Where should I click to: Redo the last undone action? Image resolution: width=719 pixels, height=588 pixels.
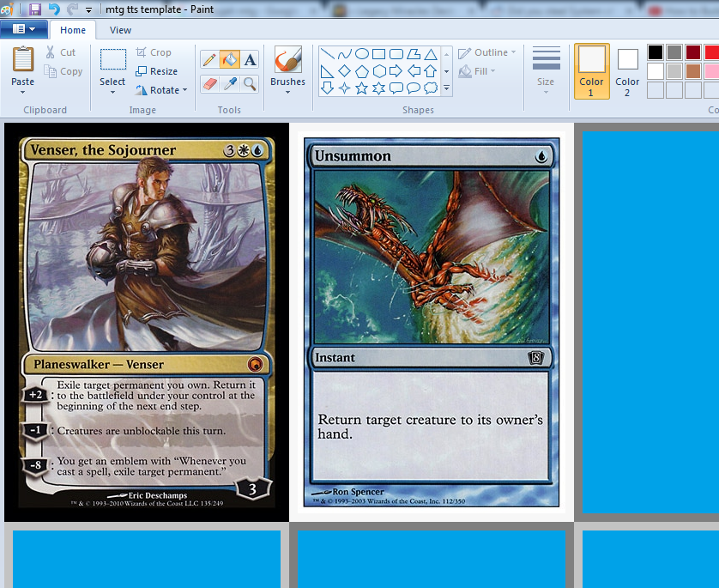[72, 9]
